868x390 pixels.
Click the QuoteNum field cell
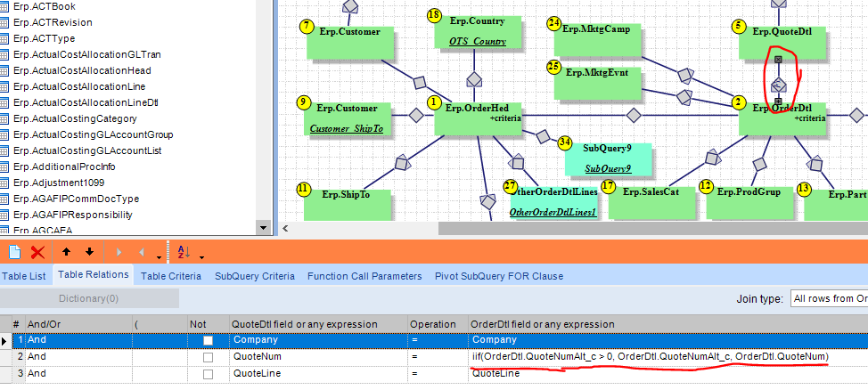click(x=319, y=357)
